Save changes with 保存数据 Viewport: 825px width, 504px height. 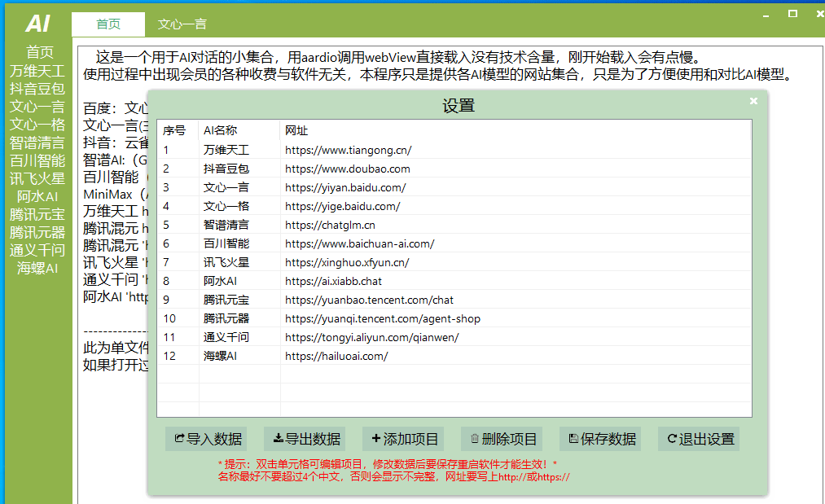[600, 439]
